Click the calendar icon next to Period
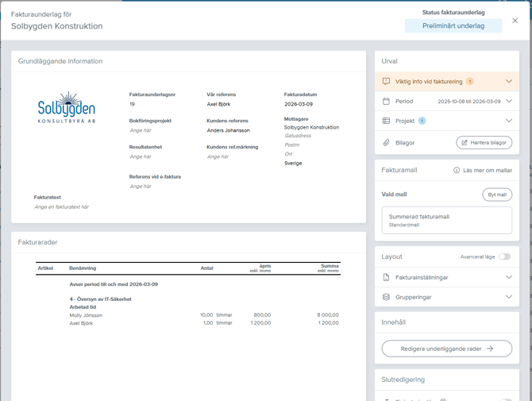 click(386, 101)
